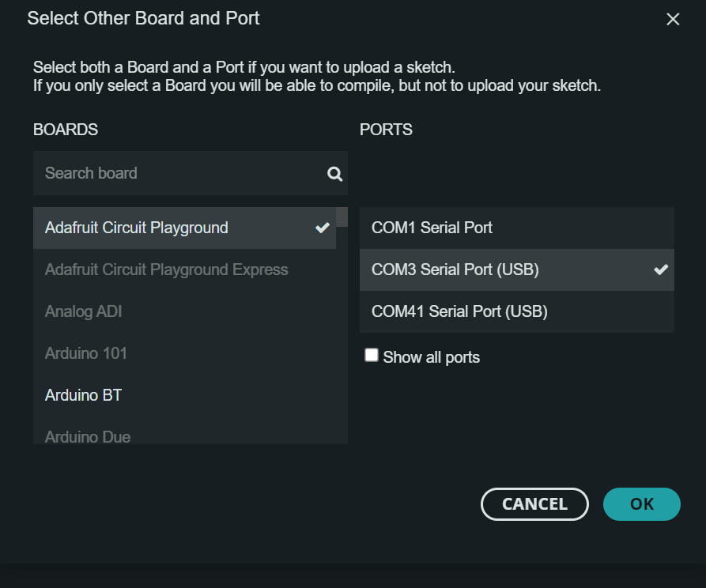Screen dimensions: 706x588
Task: Select Adafruit Circuit Playground board
Action: (136, 228)
